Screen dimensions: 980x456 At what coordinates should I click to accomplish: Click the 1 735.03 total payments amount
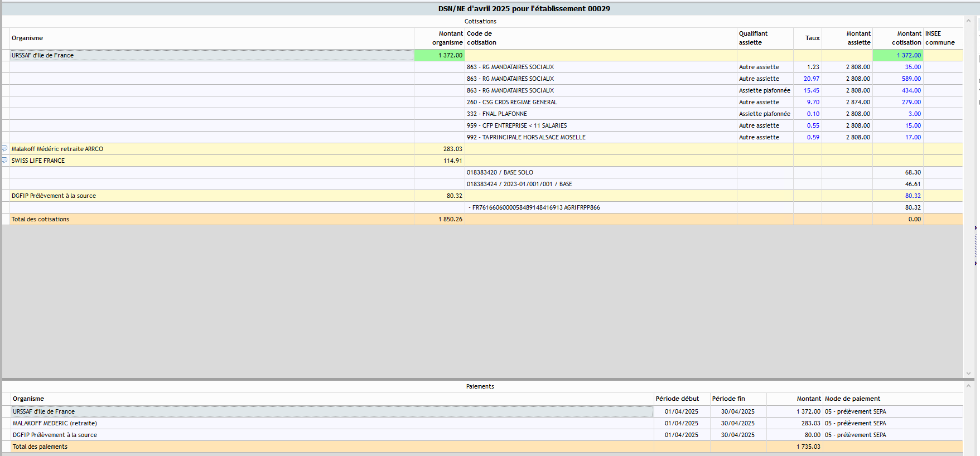(x=808, y=447)
